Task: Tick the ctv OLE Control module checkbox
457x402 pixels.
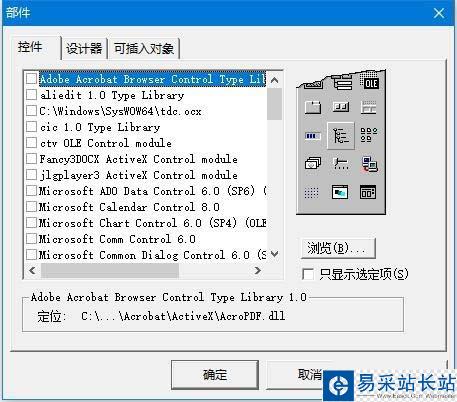Action: click(31, 143)
